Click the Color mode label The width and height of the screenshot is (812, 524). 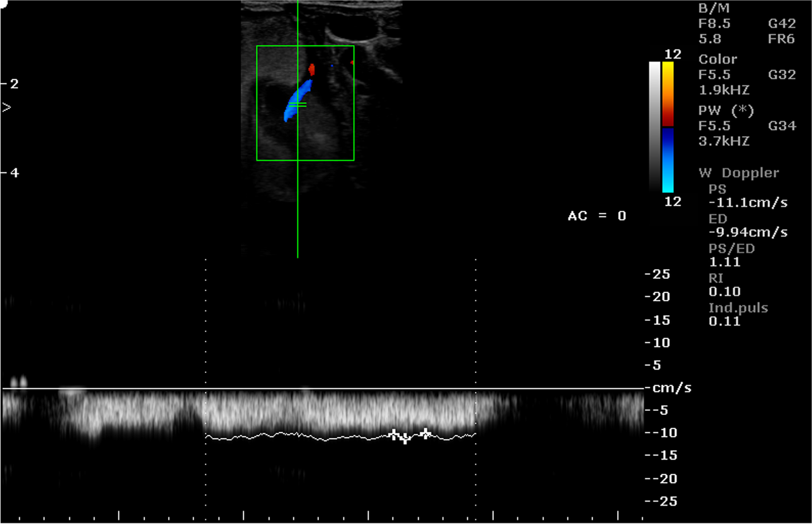click(x=718, y=60)
